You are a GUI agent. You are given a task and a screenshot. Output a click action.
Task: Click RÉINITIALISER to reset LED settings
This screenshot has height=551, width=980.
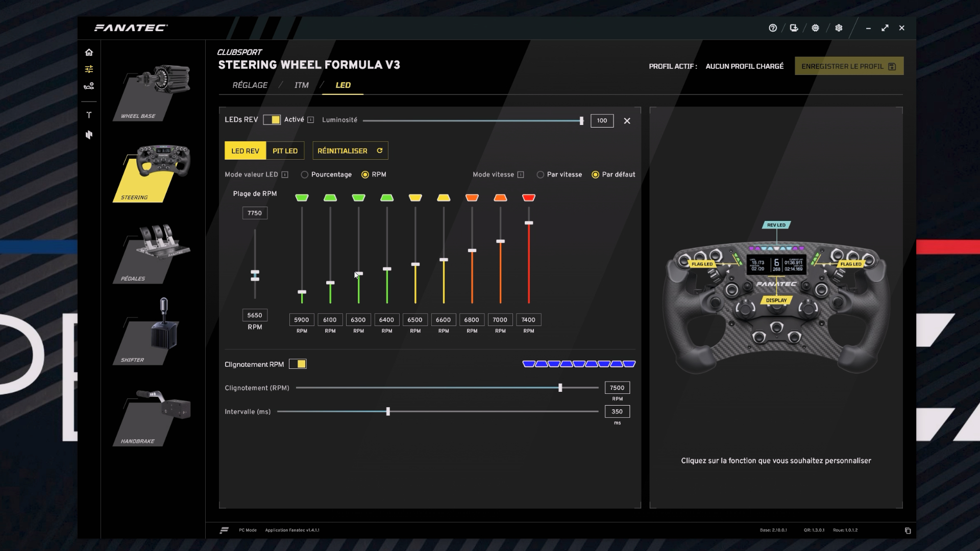pyautogui.click(x=350, y=151)
